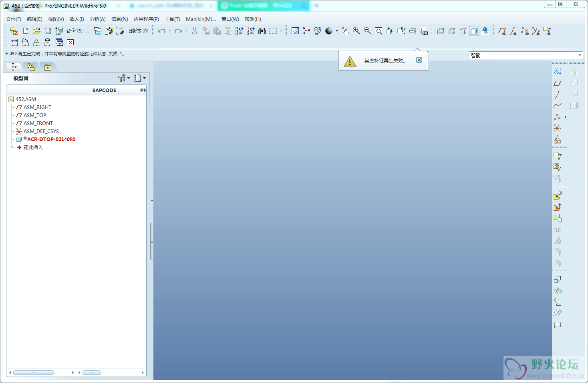Click the Regenerate model icon
Image resolution: width=588 pixels, height=383 pixels.
point(239,31)
